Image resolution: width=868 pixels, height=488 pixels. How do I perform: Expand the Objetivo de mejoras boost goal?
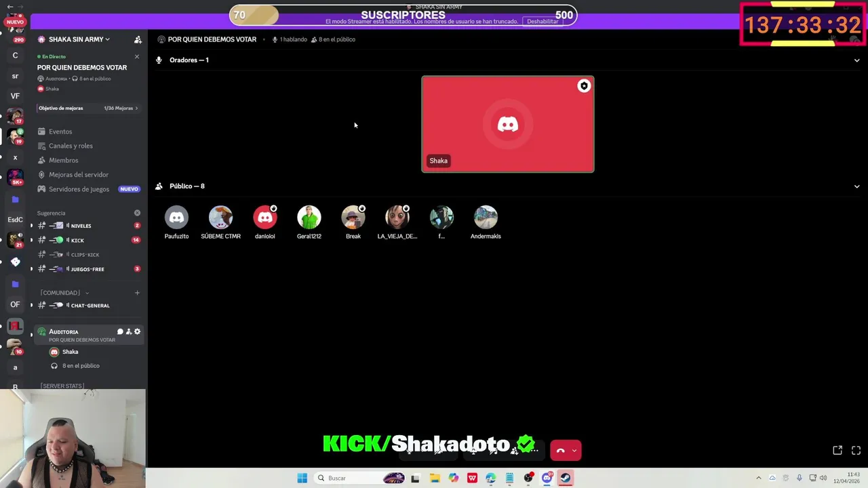pyautogui.click(x=88, y=108)
